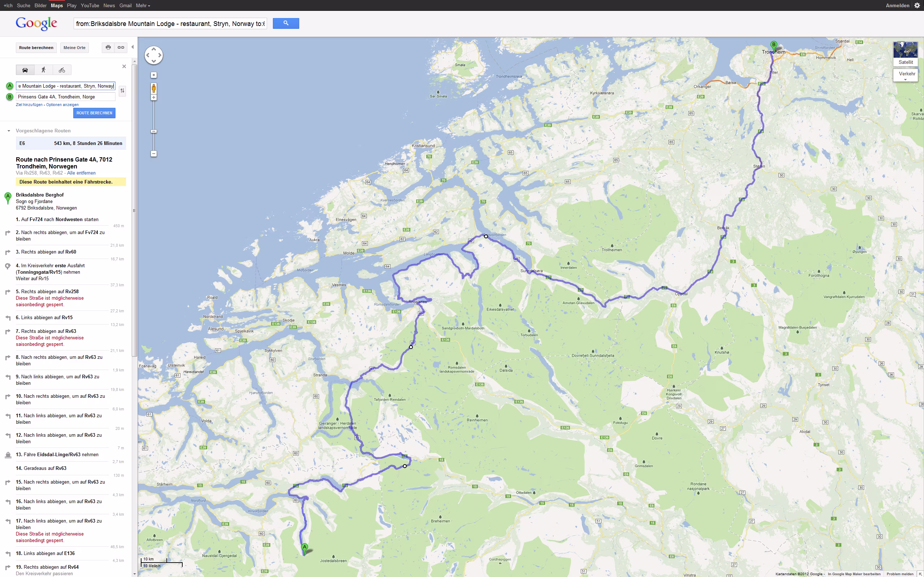Screen dimensions: 924x577
Task: Click the link chain icon
Action: tap(121, 47)
